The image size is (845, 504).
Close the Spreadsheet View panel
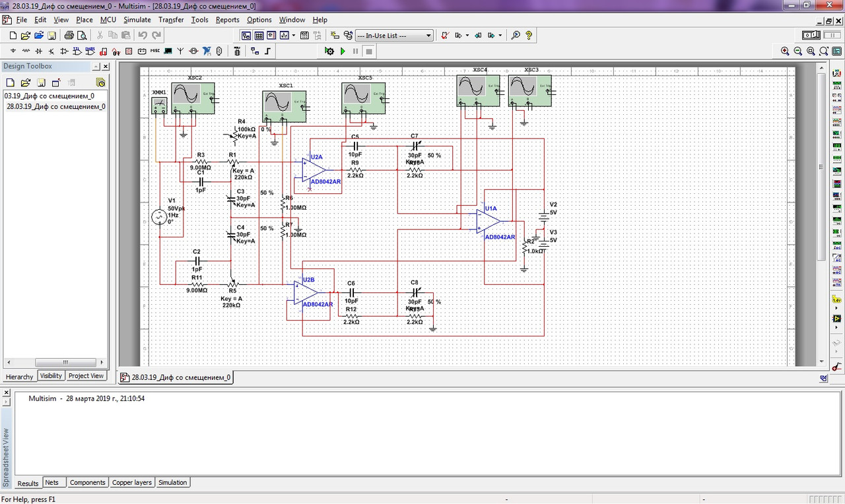point(6,393)
